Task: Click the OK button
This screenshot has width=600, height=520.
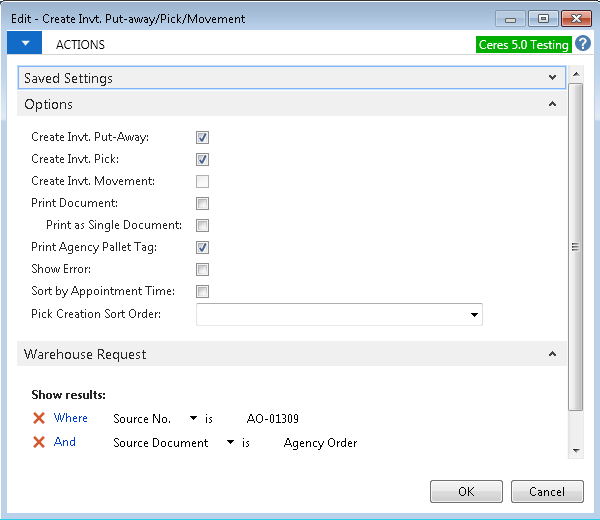Action: click(466, 491)
